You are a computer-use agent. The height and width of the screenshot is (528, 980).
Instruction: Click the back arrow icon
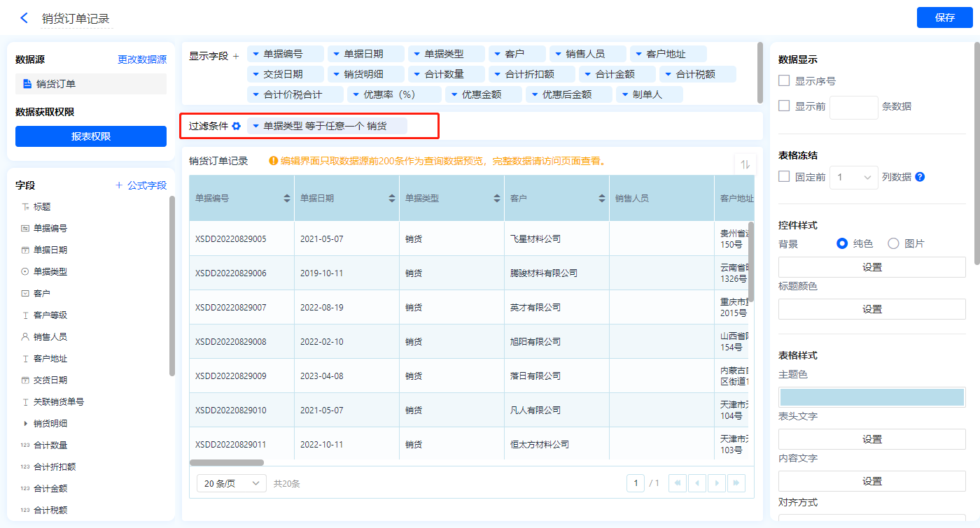point(24,18)
